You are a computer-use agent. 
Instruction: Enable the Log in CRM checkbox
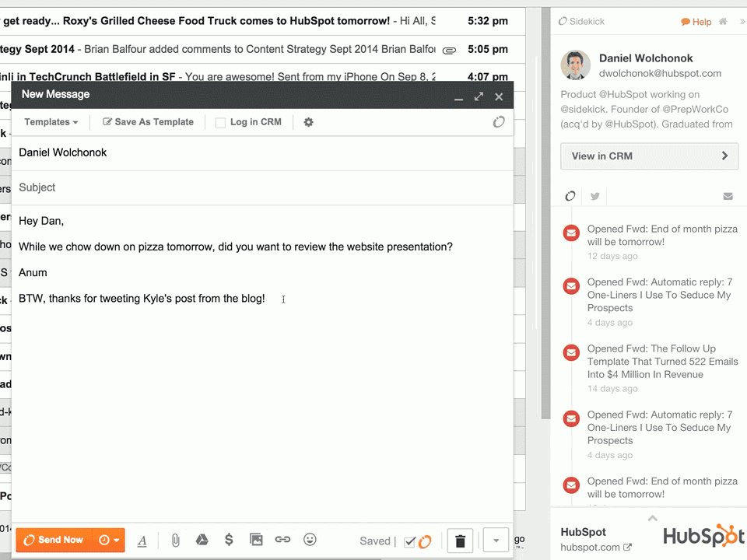[220, 122]
